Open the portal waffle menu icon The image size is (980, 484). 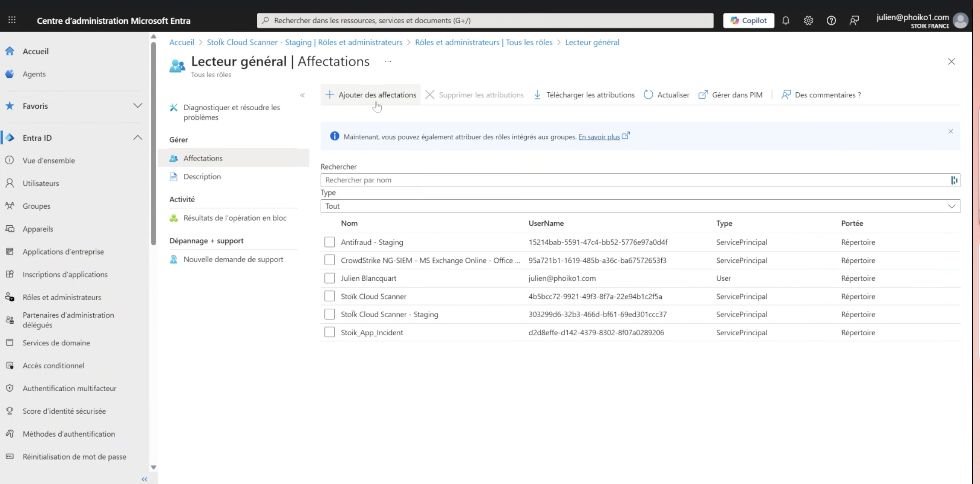point(12,20)
